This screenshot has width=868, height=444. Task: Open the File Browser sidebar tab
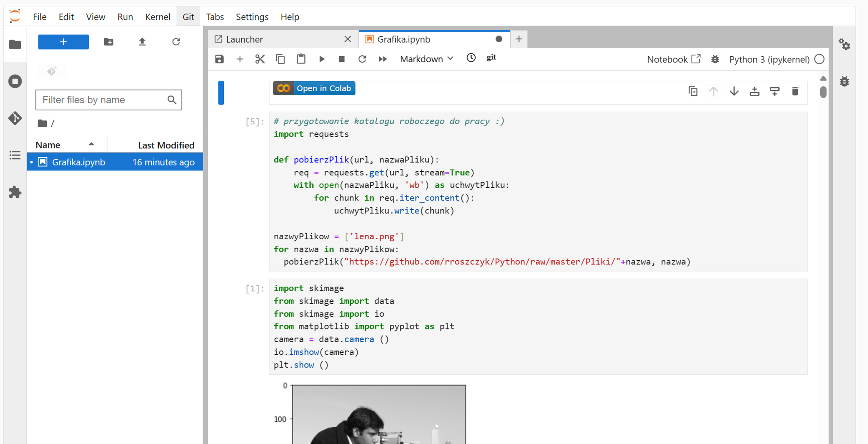[x=15, y=44]
